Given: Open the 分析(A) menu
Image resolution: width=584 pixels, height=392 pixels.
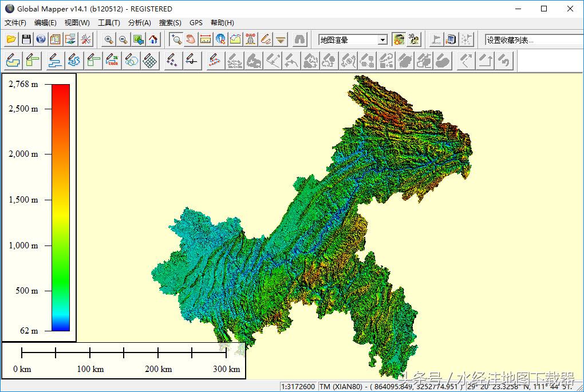Looking at the screenshot, I should pos(139,23).
